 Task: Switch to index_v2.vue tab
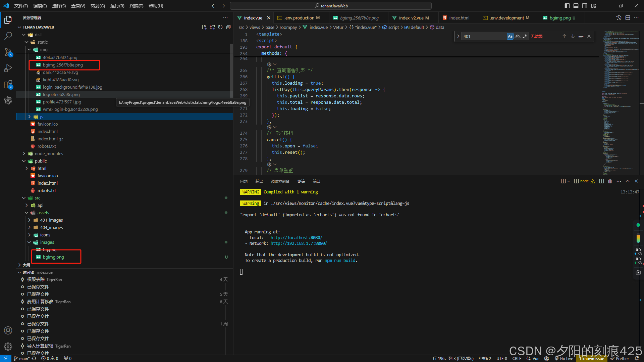click(411, 18)
